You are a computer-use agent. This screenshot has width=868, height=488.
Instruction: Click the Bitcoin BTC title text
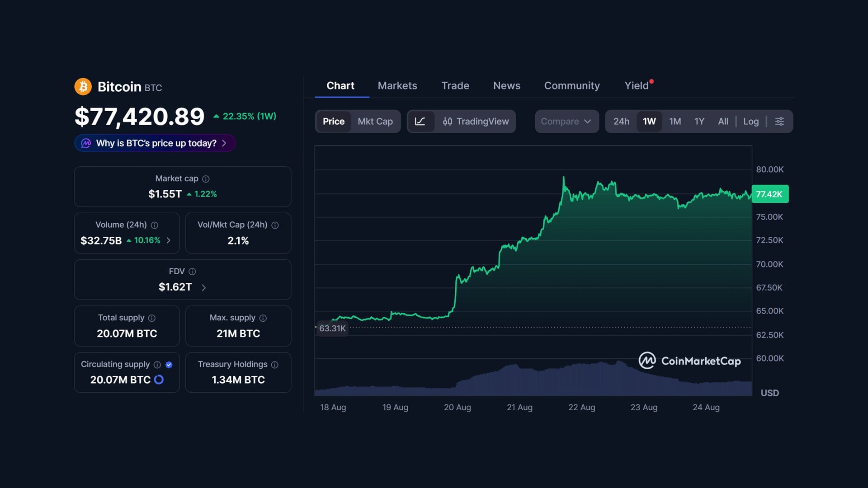coord(130,87)
